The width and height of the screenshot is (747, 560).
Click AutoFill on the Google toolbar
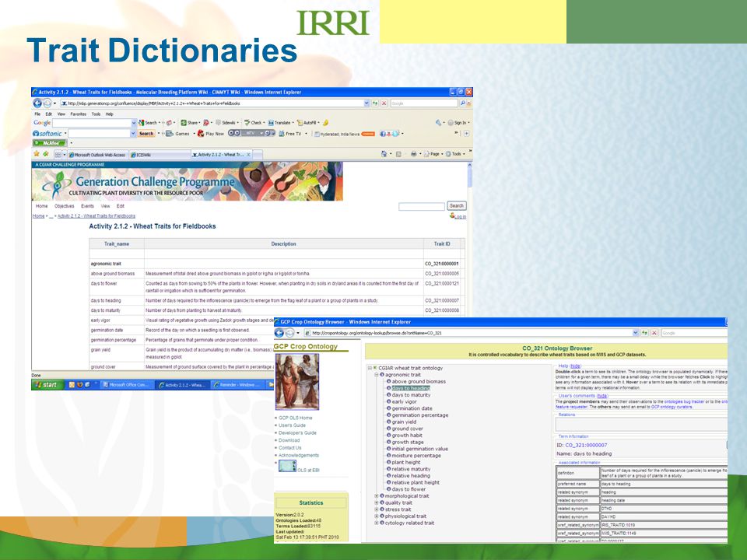point(307,122)
